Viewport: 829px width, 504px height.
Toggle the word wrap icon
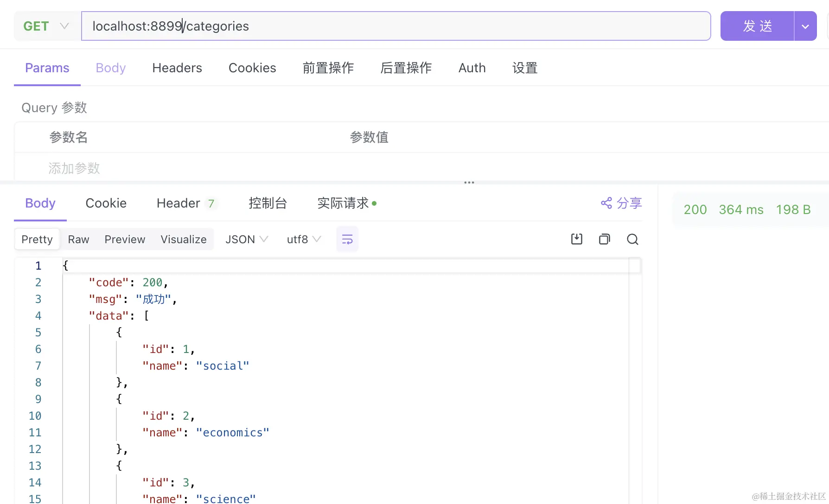coord(347,239)
